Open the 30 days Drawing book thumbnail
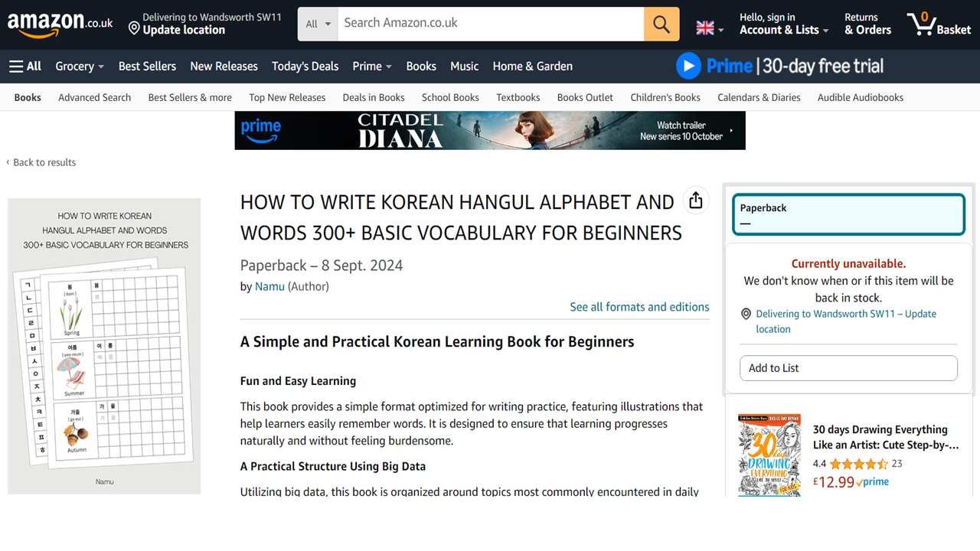The width and height of the screenshot is (980, 551). pyautogui.click(x=769, y=455)
